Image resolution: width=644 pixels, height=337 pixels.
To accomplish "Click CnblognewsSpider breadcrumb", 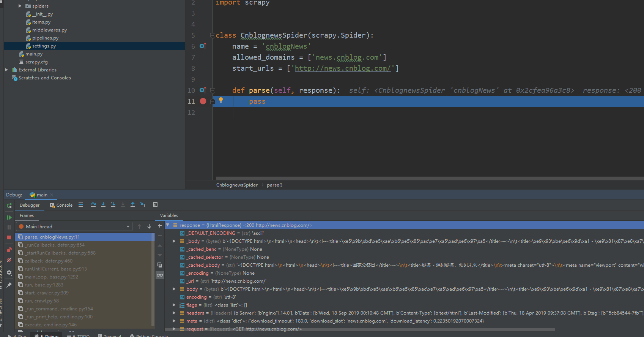I will [x=237, y=185].
